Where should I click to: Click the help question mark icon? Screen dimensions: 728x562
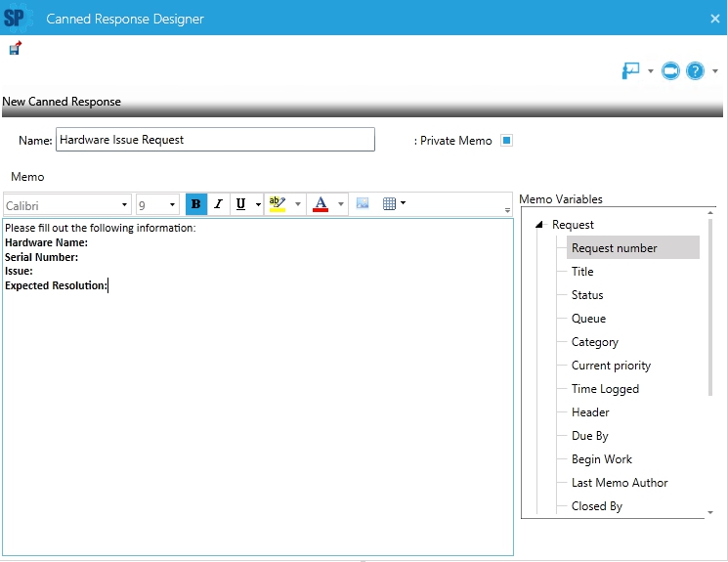click(695, 71)
